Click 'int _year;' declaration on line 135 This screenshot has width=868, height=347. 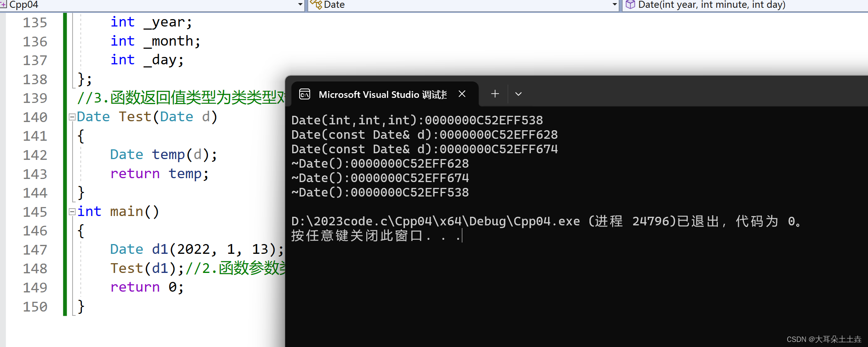[x=151, y=22]
